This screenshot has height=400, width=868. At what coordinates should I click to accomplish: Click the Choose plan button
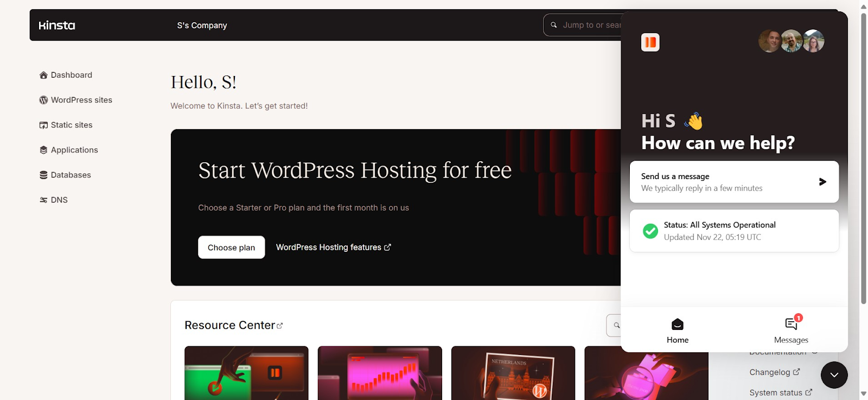231,247
